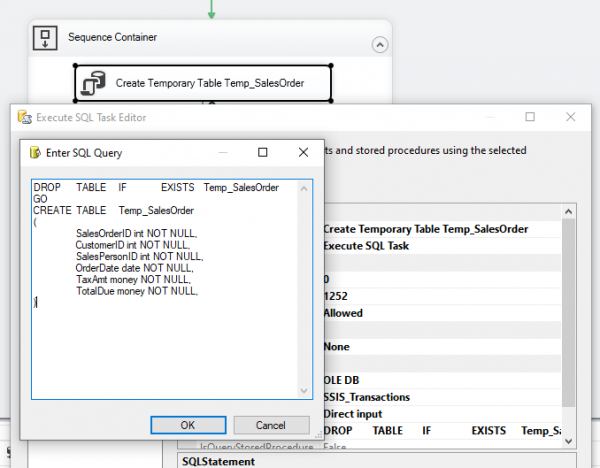Maximize the Enter SQL Query window
The width and height of the screenshot is (600, 468).
pos(263,153)
